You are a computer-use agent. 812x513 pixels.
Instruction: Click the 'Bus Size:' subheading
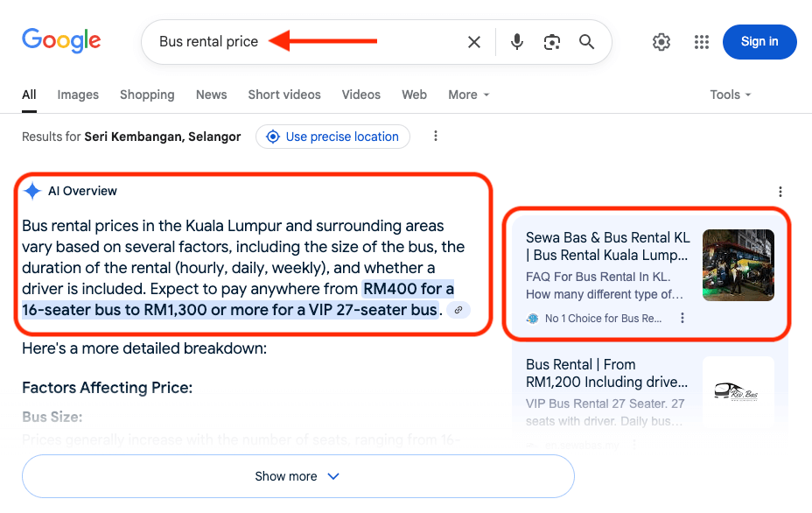point(52,417)
